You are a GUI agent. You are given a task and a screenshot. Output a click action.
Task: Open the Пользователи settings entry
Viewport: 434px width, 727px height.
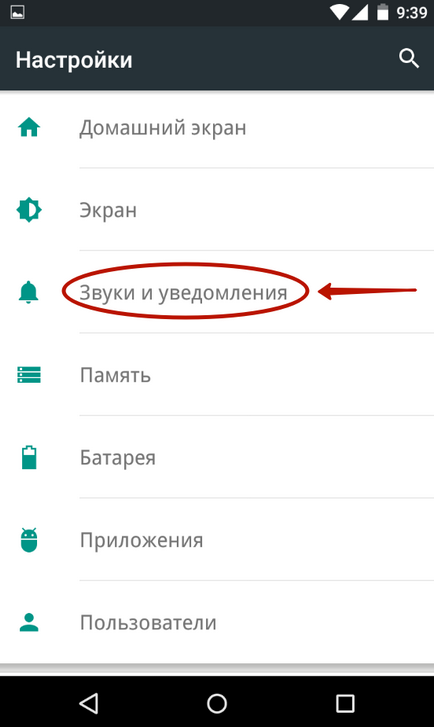pyautogui.click(x=217, y=623)
